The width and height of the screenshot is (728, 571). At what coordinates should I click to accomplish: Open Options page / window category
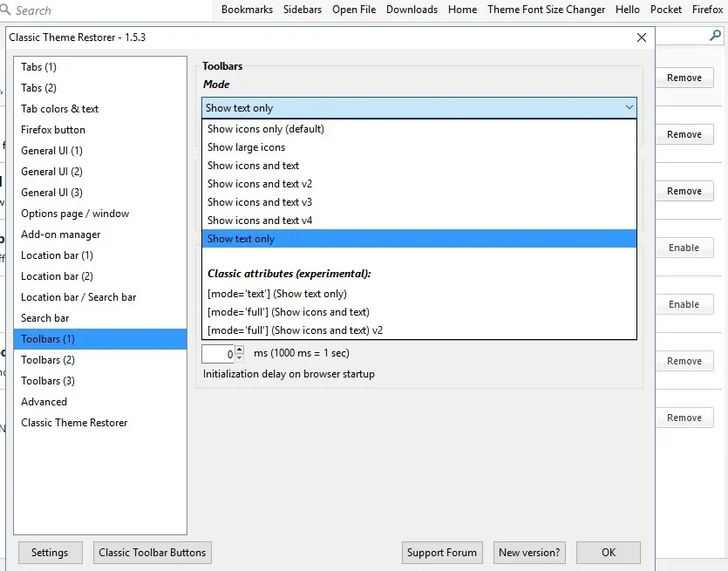pyautogui.click(x=100, y=214)
